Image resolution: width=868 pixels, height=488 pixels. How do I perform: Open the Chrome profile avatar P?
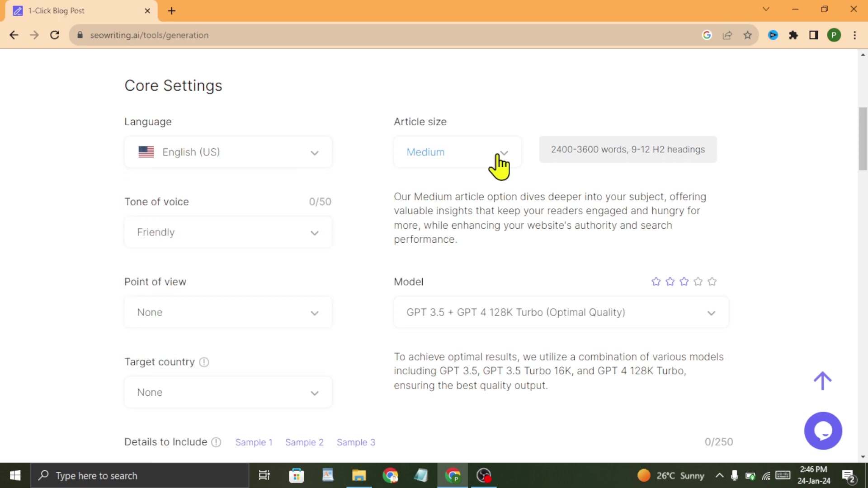(x=834, y=35)
